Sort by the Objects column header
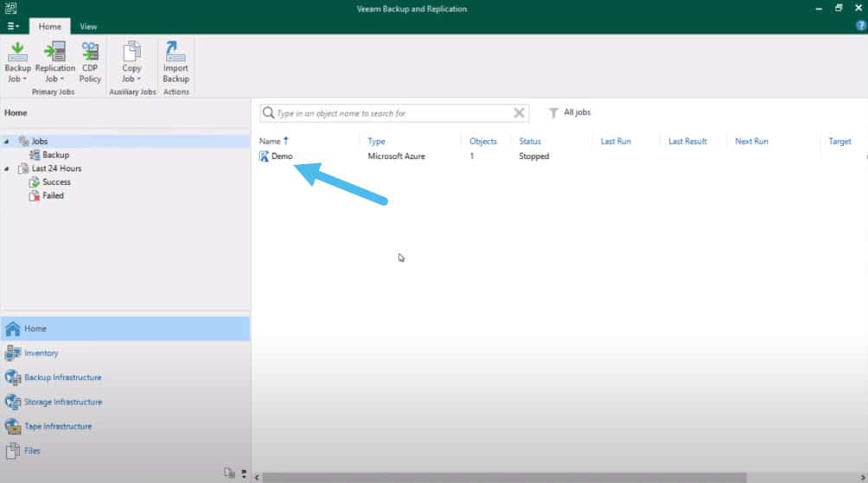The image size is (868, 483). [482, 141]
